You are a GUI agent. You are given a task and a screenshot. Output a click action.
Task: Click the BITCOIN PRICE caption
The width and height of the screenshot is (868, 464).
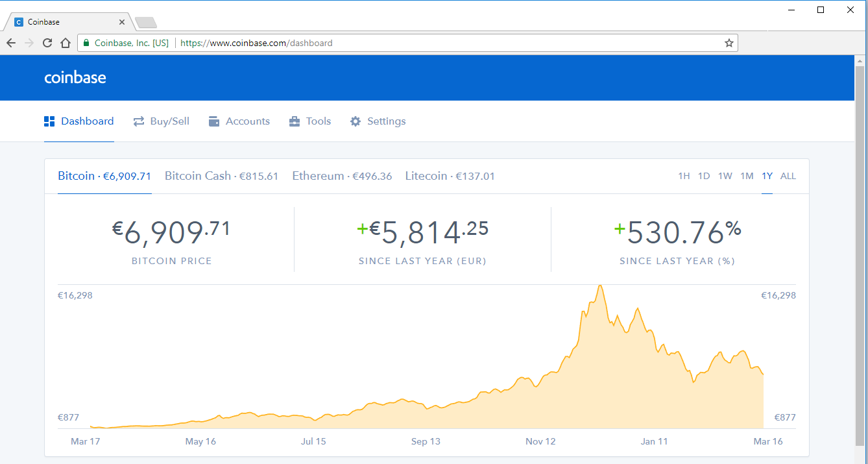(x=172, y=261)
